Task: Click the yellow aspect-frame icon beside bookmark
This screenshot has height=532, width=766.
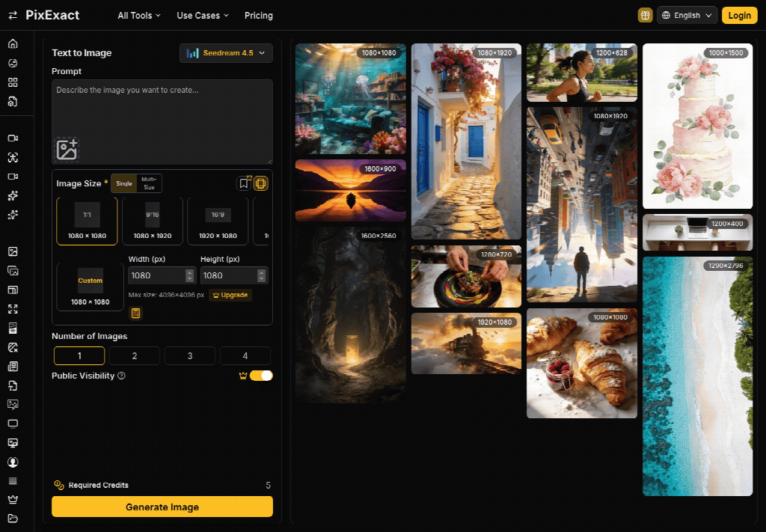Action: point(261,183)
